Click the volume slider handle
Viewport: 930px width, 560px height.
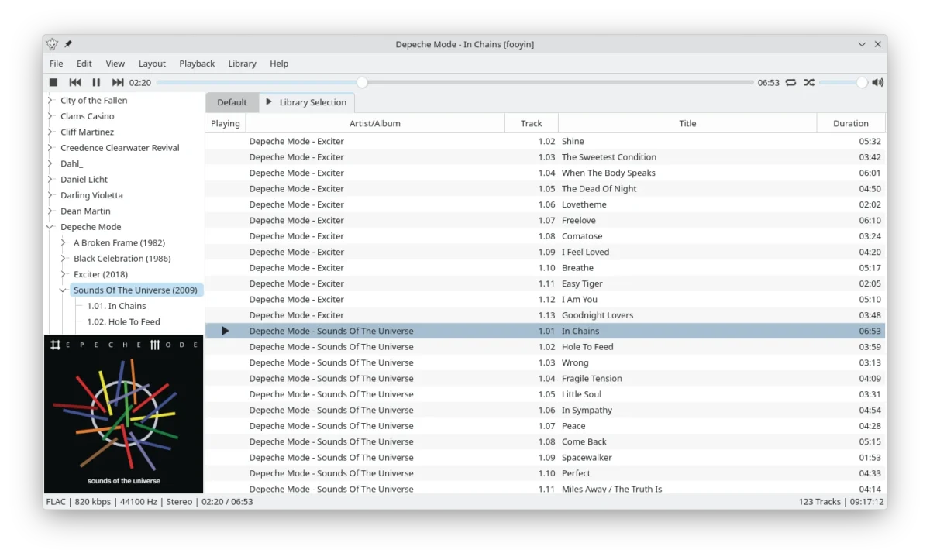(x=862, y=82)
